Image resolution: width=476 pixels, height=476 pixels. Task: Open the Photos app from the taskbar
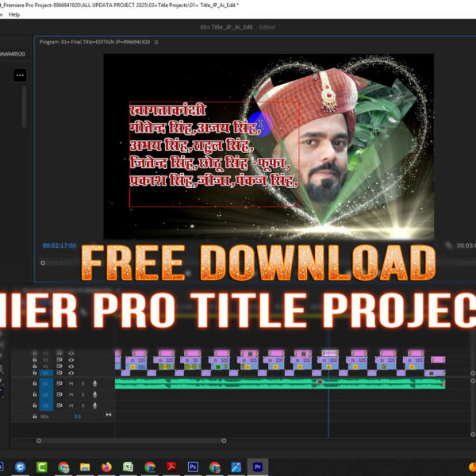[x=236, y=467]
